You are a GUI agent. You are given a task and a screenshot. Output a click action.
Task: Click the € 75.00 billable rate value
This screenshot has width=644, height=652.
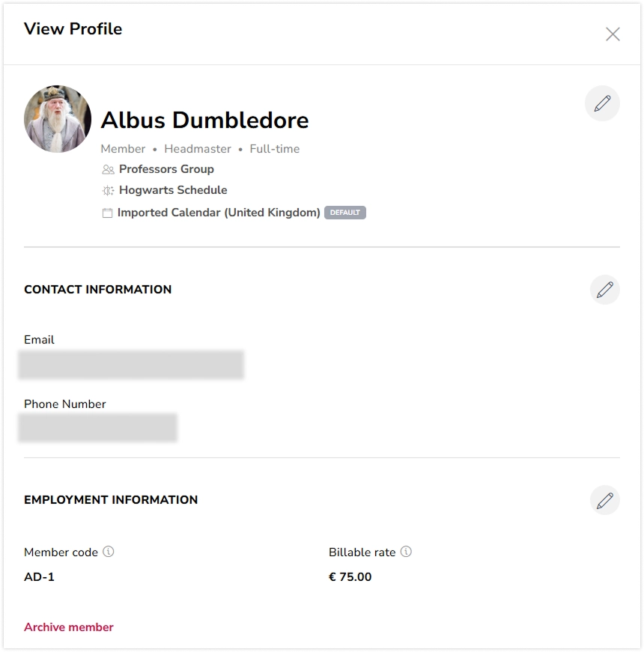point(350,577)
